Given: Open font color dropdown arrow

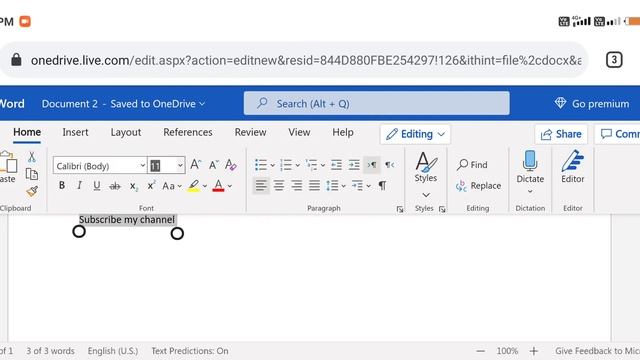Looking at the screenshot, I should (x=230, y=186).
